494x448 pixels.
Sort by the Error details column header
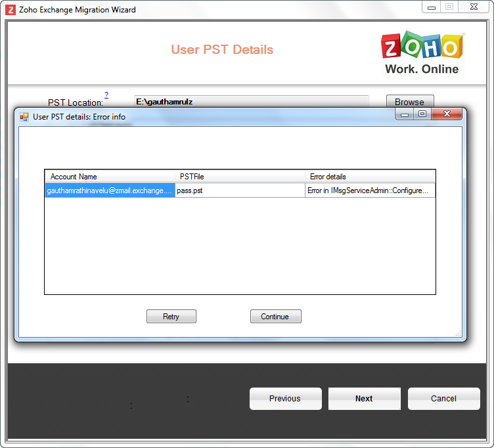pos(370,177)
